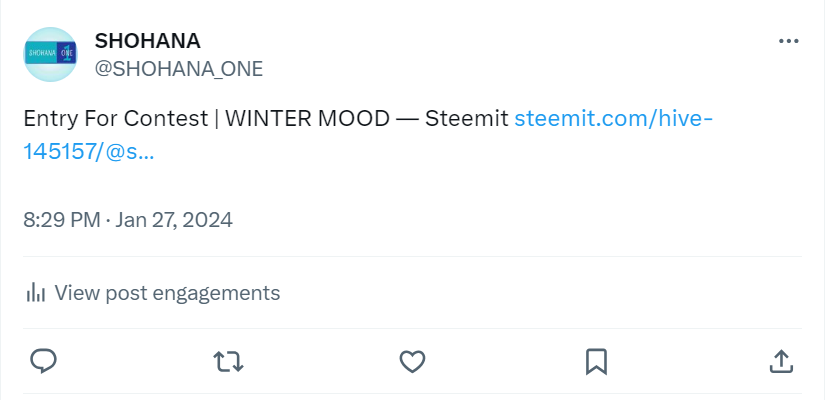Click the 145157/@s... link continuation
This screenshot has width=825, height=400.
(89, 152)
